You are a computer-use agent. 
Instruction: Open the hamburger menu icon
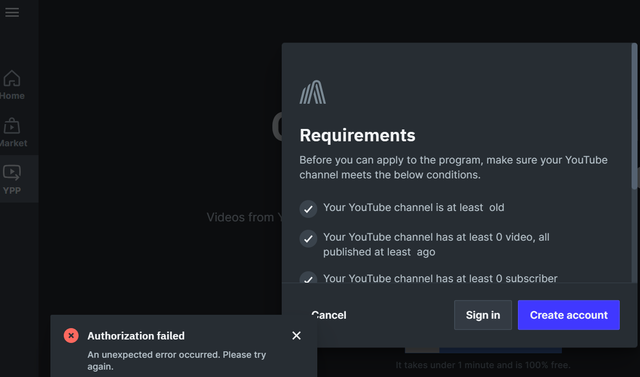[12, 12]
